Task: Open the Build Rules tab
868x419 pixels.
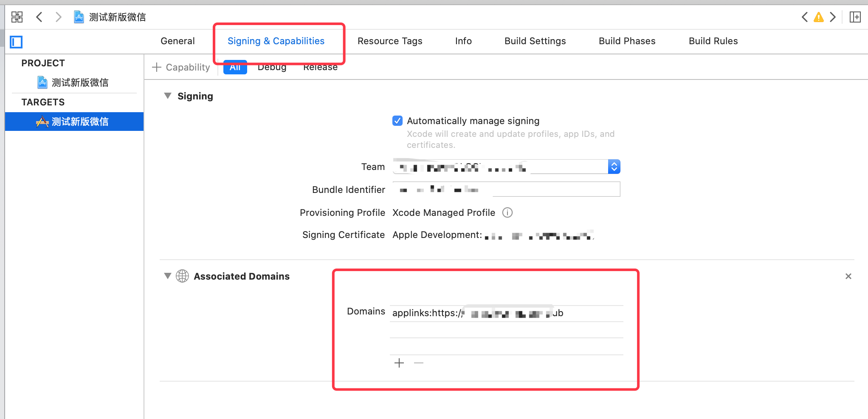Action: tap(713, 41)
